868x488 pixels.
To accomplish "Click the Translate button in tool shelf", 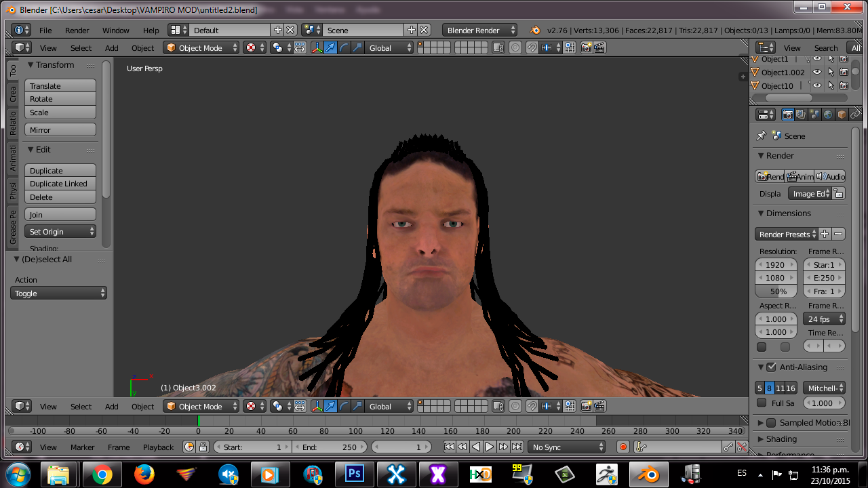I will (60, 85).
